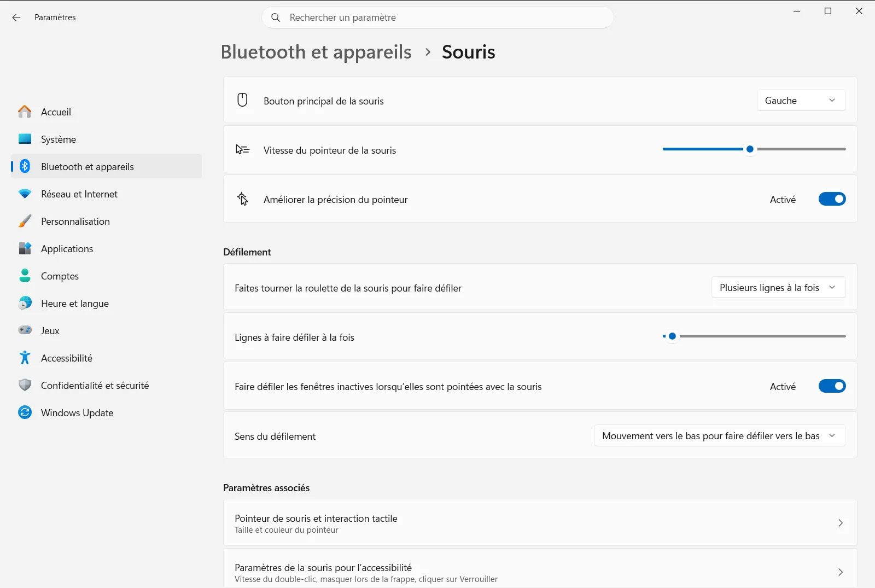Click the pointer precision icon
Screen dimensions: 875x588
tap(242, 199)
